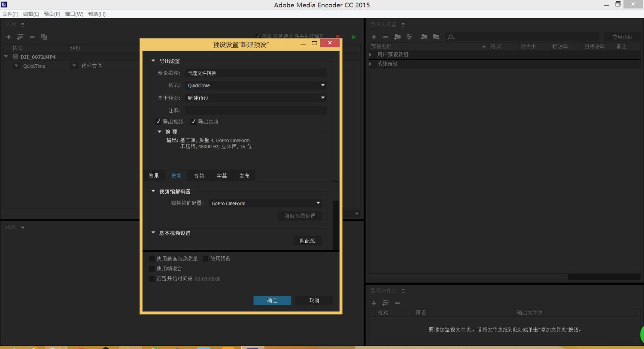Switch to the 音频 tab

(199, 176)
